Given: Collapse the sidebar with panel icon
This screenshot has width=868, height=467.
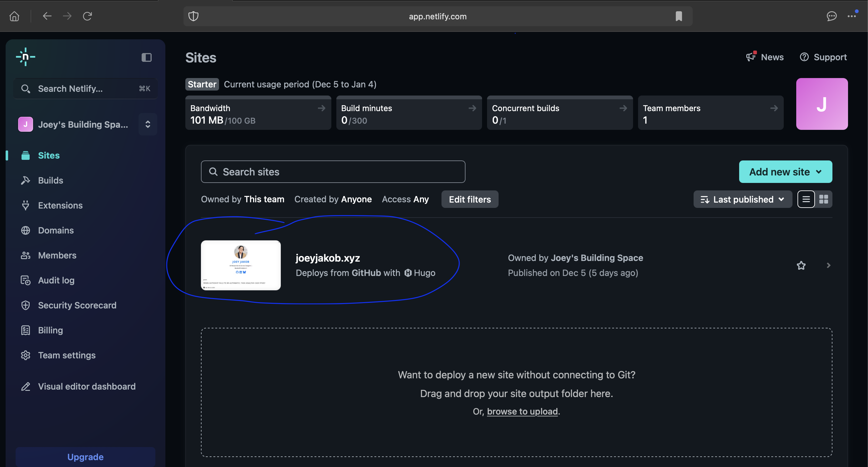Looking at the screenshot, I should click(x=146, y=57).
